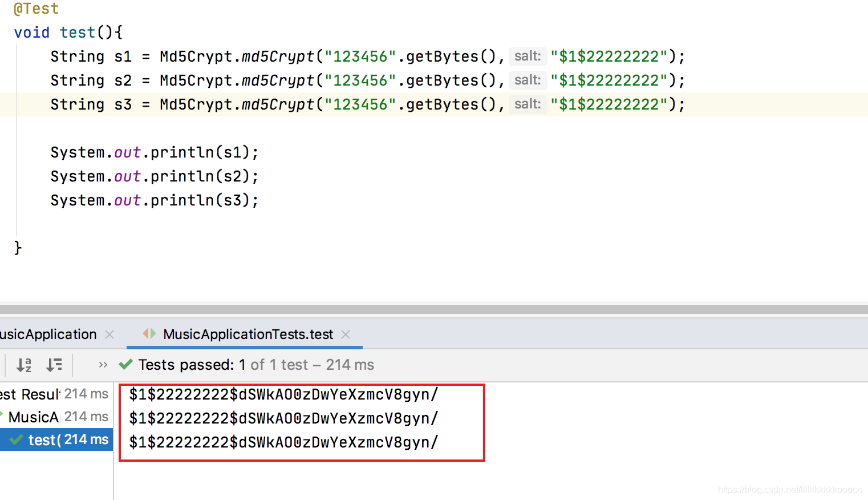
Task: Click the MusicApplicationTests.test tab icon
Action: (149, 333)
